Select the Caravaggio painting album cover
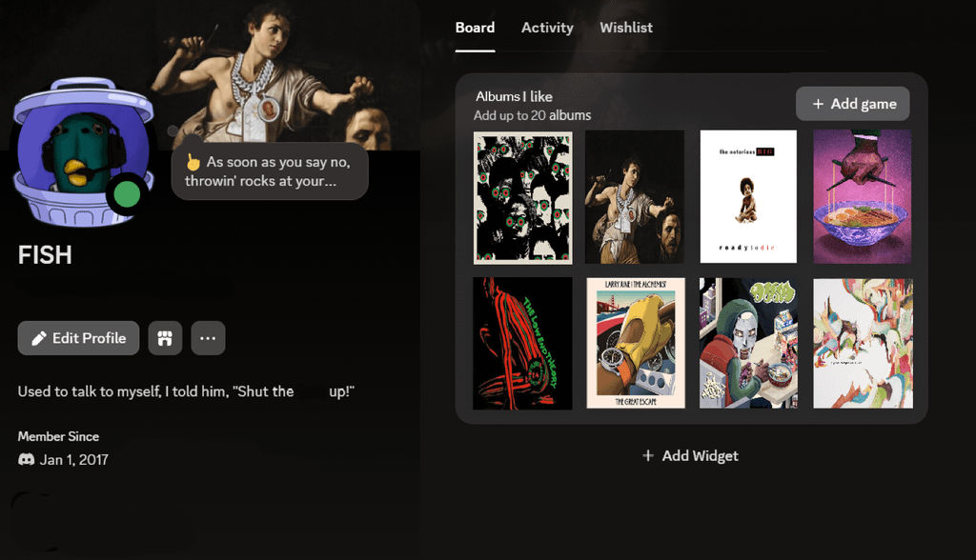Image resolution: width=976 pixels, height=560 pixels. [635, 197]
